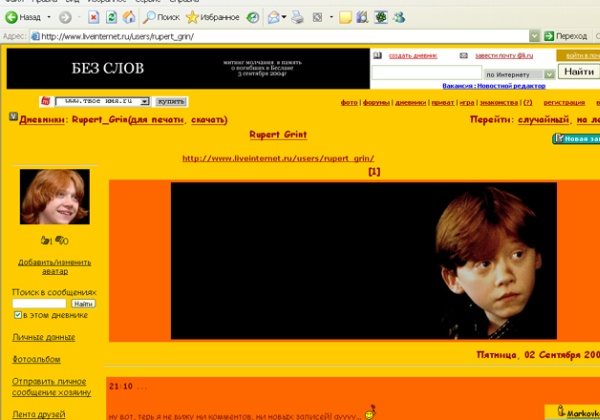Click the БЕЗ СЛОВ banner

tap(188, 68)
